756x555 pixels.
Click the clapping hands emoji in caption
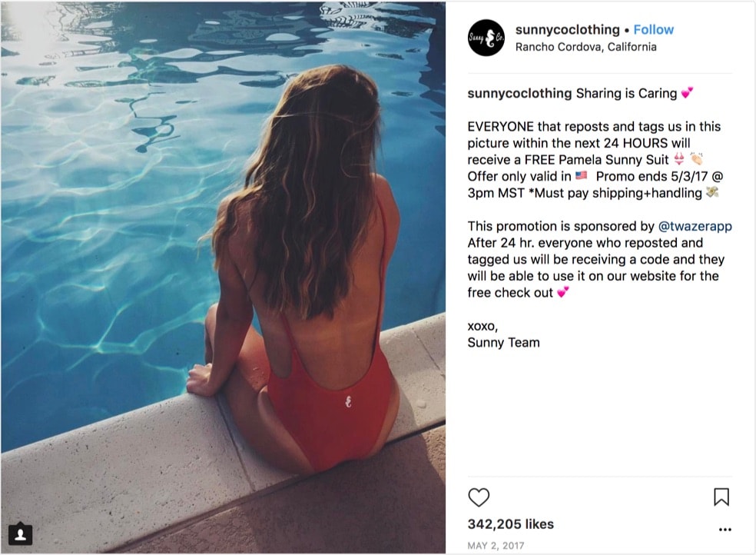[x=696, y=158]
